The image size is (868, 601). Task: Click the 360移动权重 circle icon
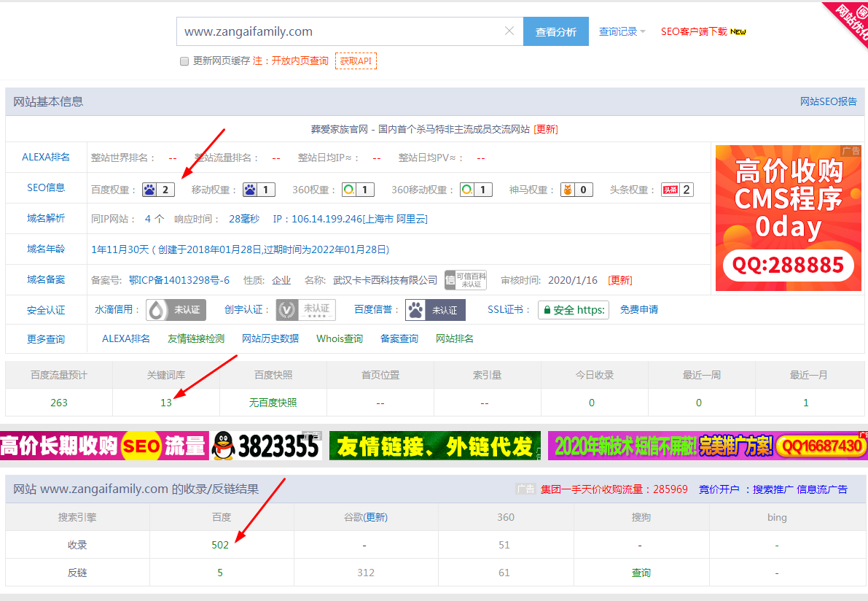click(x=467, y=190)
